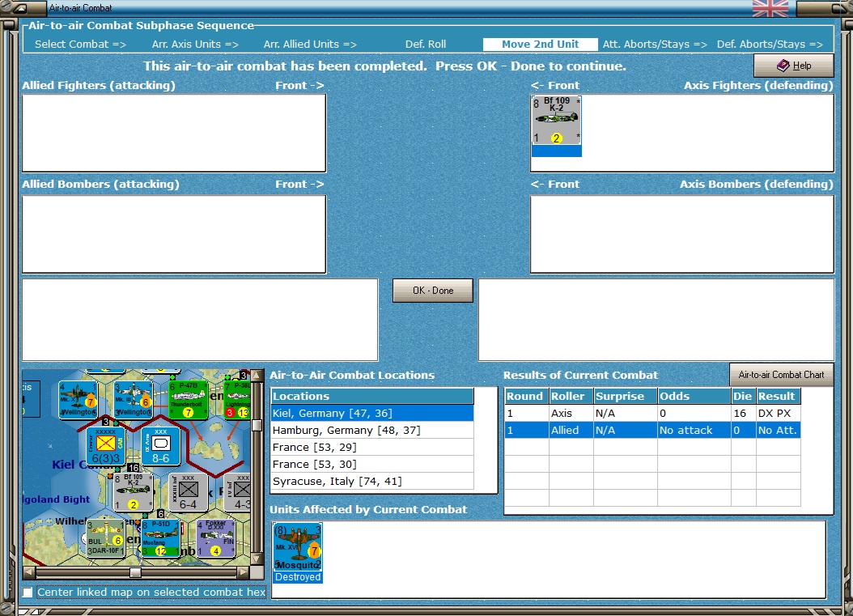Image resolution: width=853 pixels, height=616 pixels.
Task: Click the Allied Fighters attacking list box
Action: [174, 133]
